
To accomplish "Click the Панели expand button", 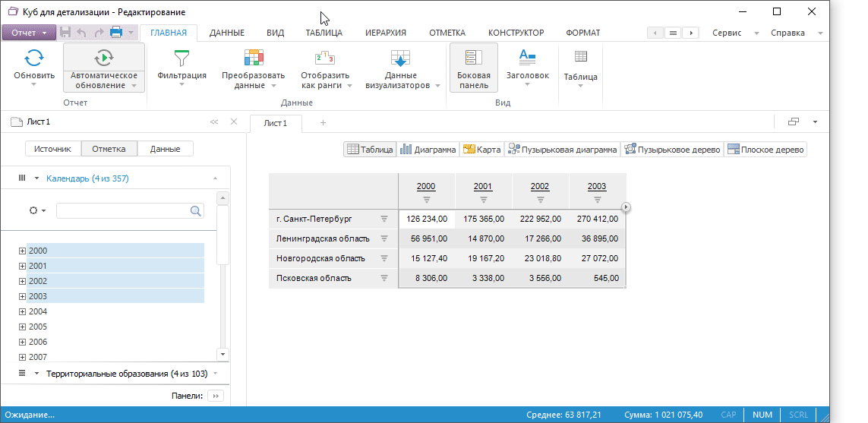I will (216, 396).
